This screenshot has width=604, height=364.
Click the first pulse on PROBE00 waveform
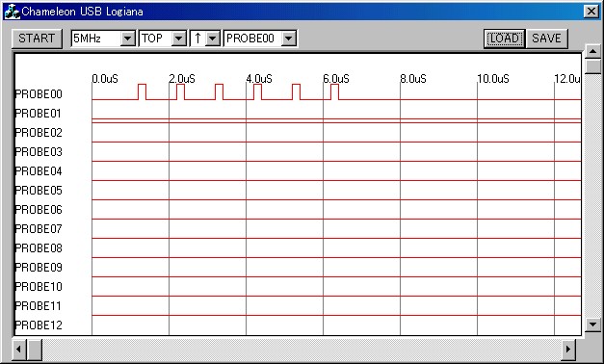[x=142, y=91]
